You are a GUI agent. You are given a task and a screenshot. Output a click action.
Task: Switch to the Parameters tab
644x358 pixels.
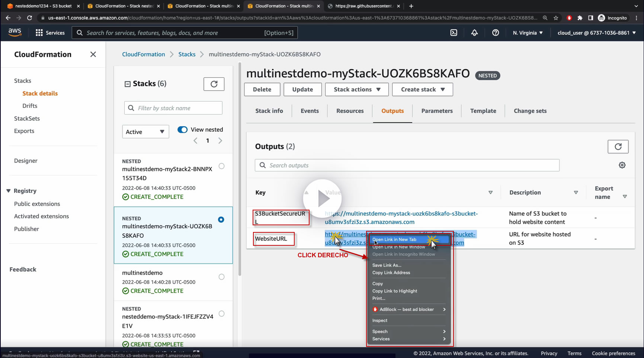[x=437, y=111]
